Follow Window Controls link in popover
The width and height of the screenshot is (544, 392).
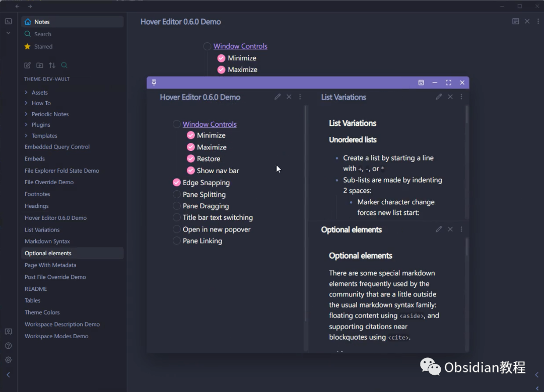pos(210,124)
